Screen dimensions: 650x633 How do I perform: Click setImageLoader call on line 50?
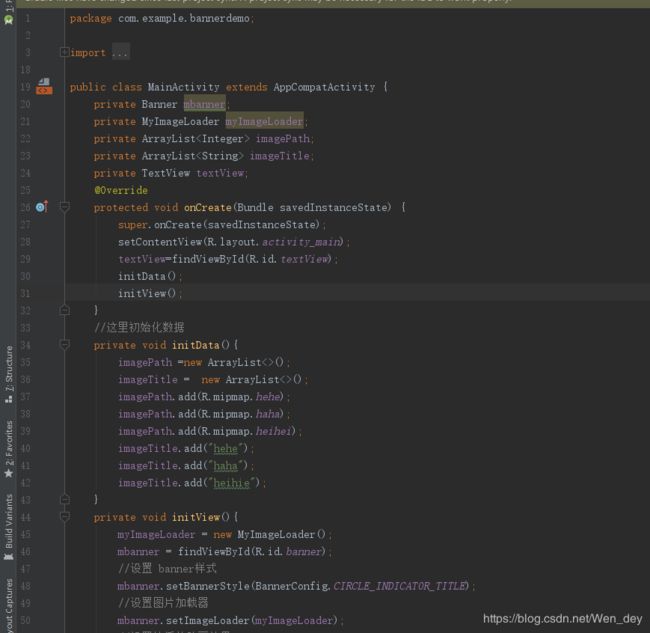pyautogui.click(x=207, y=621)
